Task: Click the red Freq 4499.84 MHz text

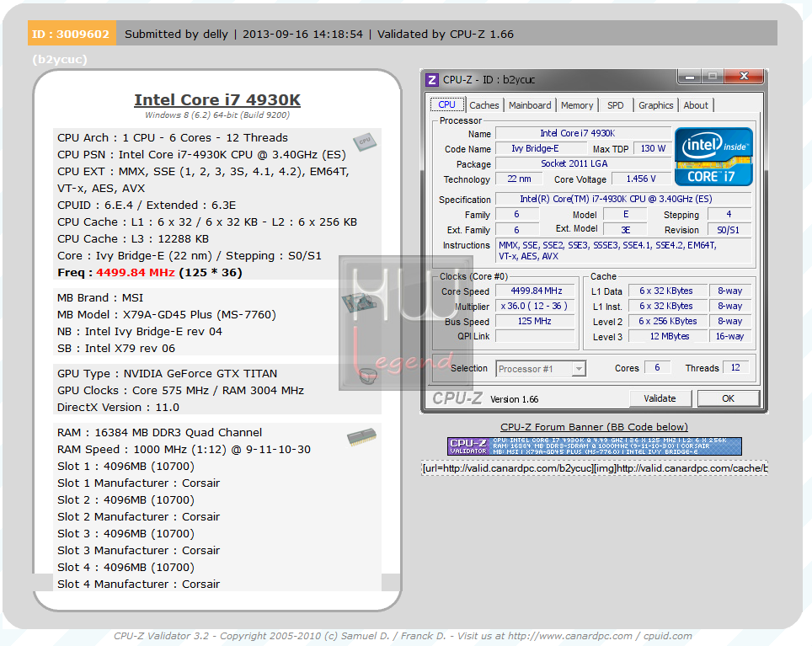Action: (135, 272)
